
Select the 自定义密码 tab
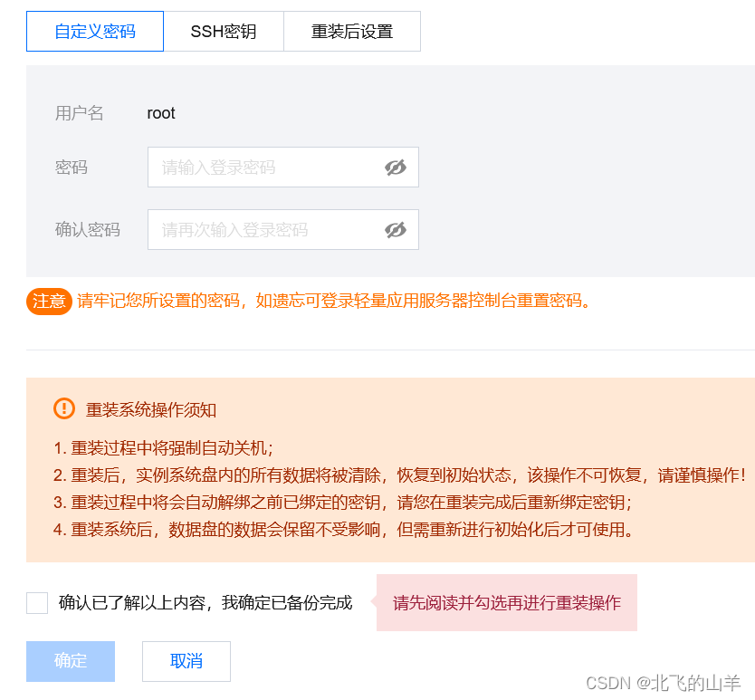[x=95, y=32]
